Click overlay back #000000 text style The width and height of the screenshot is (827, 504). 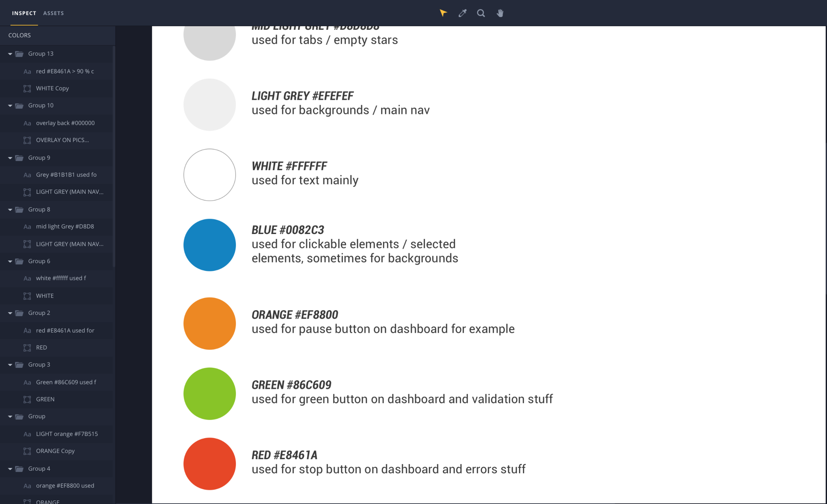click(x=65, y=123)
